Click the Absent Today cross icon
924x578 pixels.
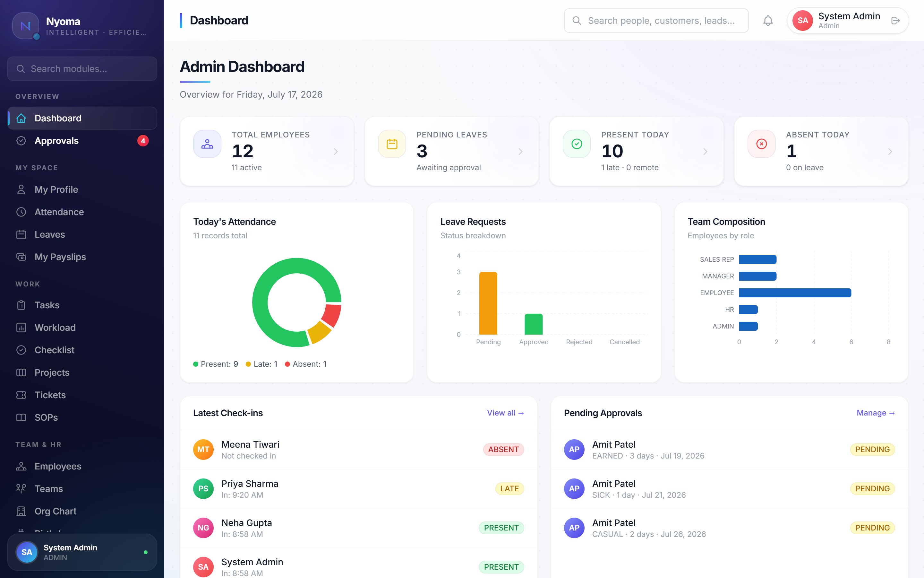[x=761, y=144]
